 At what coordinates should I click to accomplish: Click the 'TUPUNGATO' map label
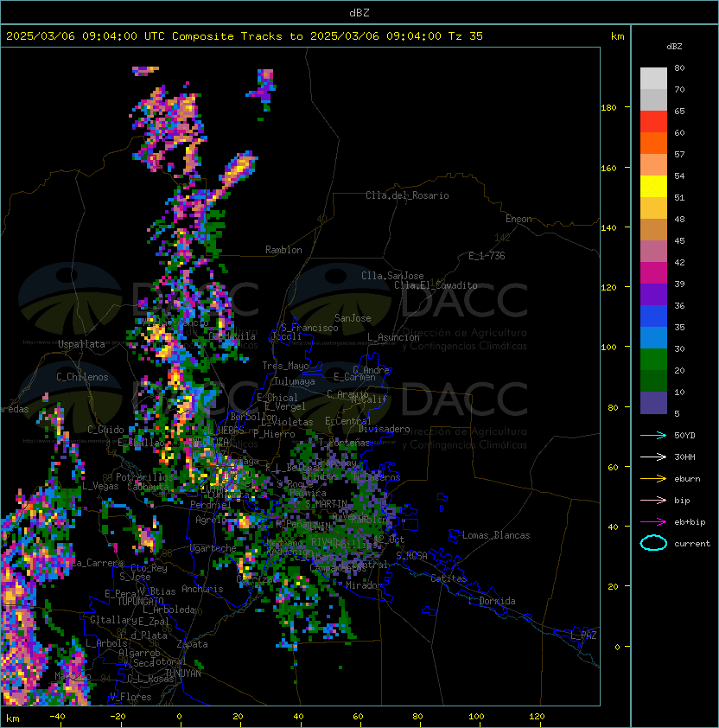[140, 602]
